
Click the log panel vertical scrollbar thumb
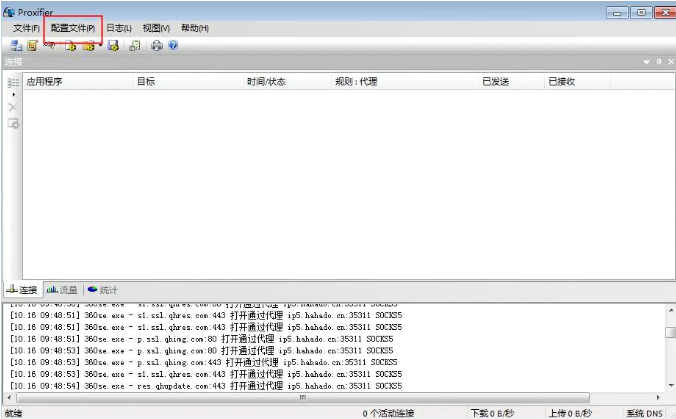click(x=670, y=332)
